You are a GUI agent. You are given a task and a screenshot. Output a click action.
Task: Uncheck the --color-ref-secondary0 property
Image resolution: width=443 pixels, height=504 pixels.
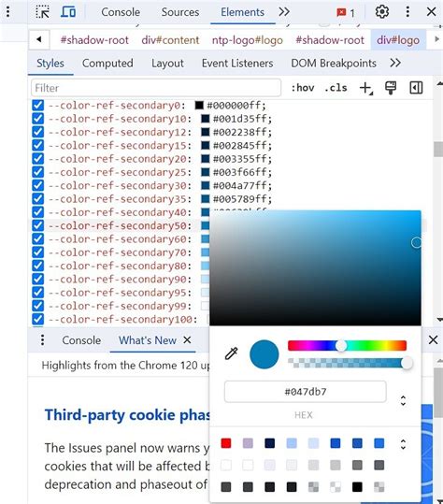pos(38,105)
